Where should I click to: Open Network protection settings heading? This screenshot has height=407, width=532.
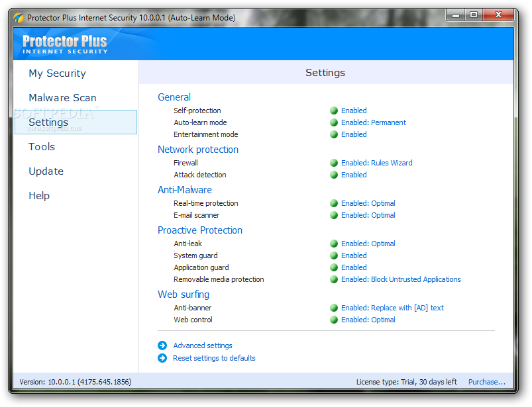198,150
